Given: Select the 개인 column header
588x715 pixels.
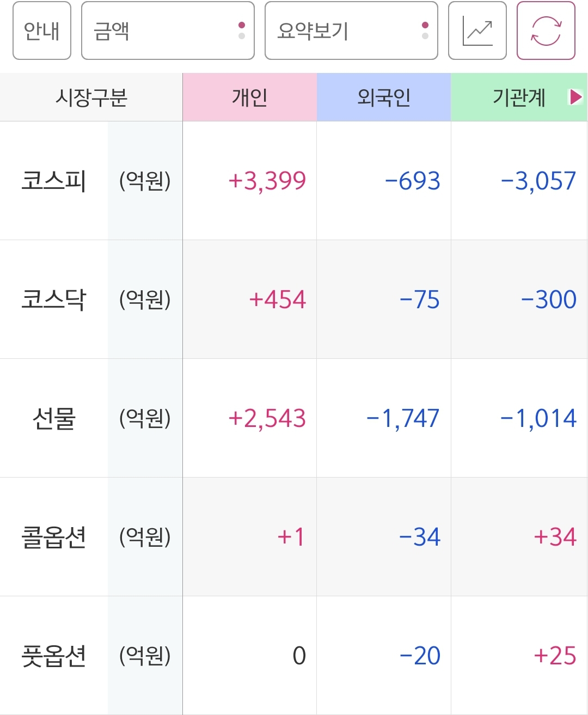Looking at the screenshot, I should (x=250, y=97).
